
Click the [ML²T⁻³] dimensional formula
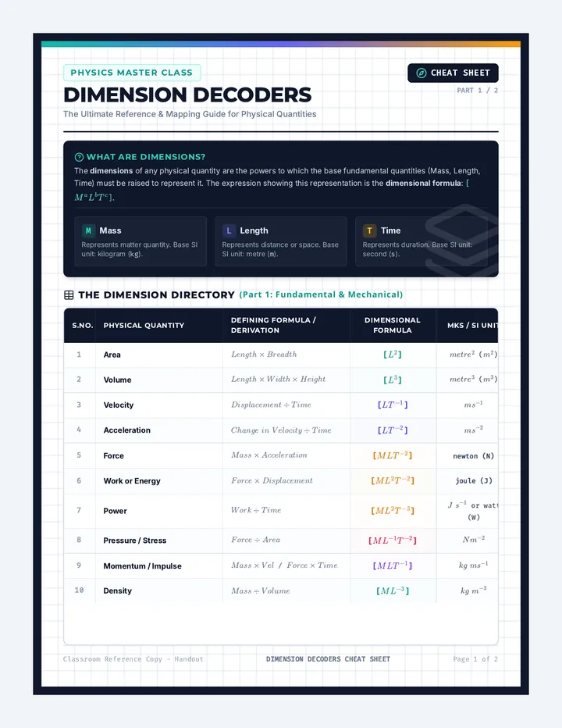[x=393, y=510]
